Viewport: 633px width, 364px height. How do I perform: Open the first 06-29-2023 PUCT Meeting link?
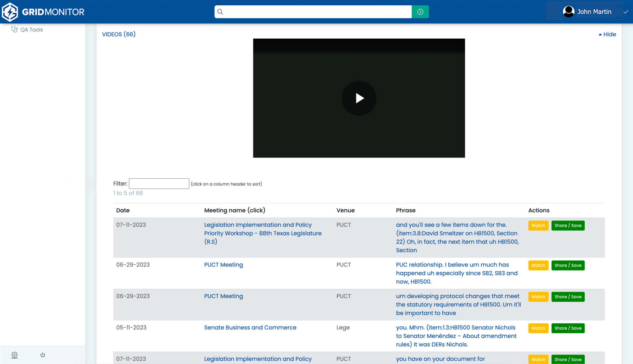(223, 265)
